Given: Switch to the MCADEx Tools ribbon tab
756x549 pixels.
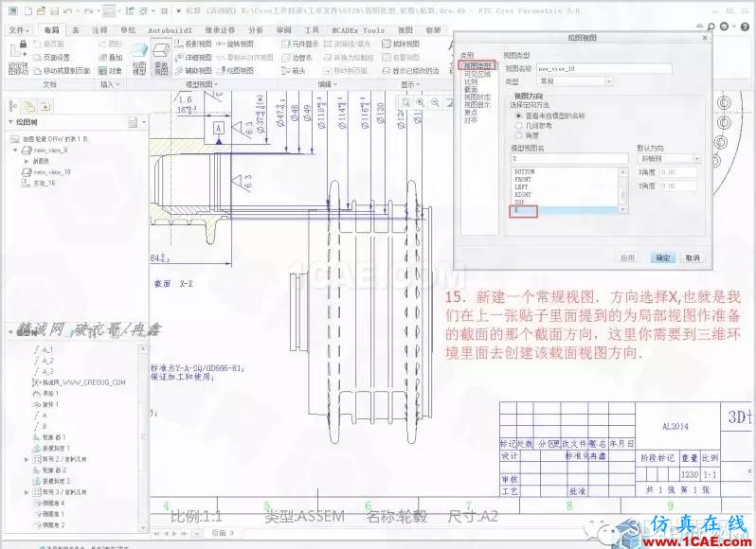Looking at the screenshot, I should coord(358,30).
